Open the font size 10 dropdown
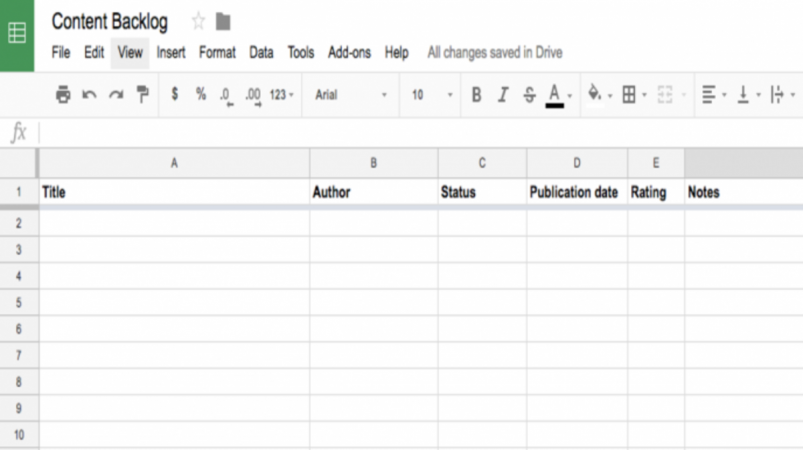Screen dimensions: 803x450 click(x=432, y=95)
